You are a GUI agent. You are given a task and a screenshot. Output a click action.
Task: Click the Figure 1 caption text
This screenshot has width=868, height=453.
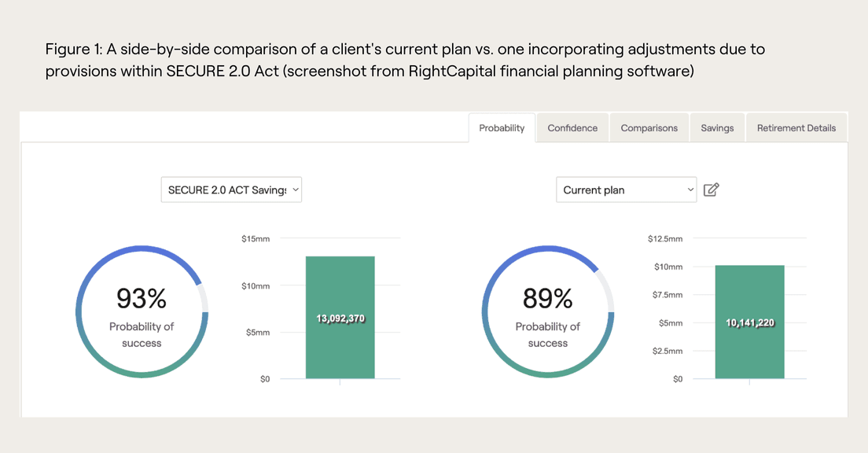(x=405, y=61)
